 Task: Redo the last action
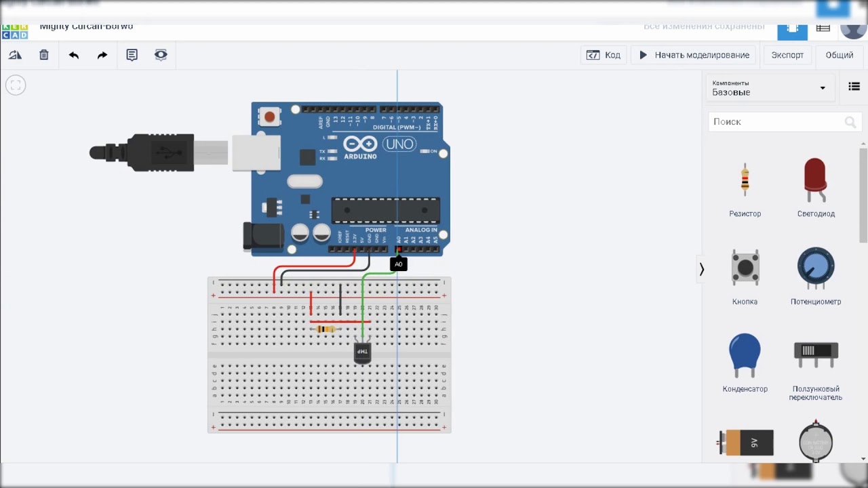pos(102,55)
